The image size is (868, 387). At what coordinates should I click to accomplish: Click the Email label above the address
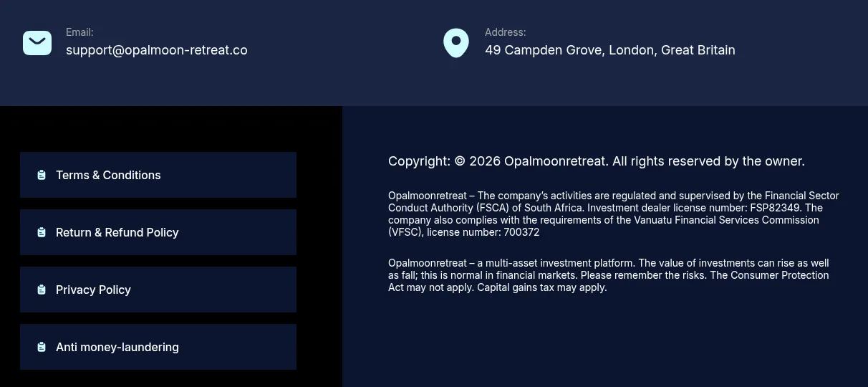[79, 32]
